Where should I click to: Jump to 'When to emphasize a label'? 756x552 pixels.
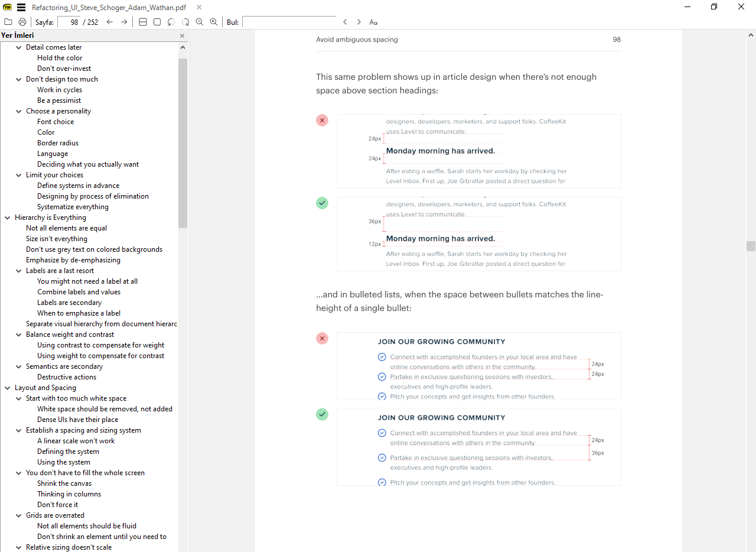pyautogui.click(x=79, y=313)
